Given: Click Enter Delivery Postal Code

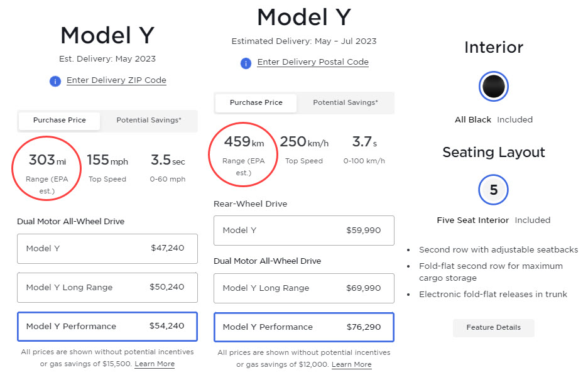Looking at the screenshot, I should [x=312, y=62].
